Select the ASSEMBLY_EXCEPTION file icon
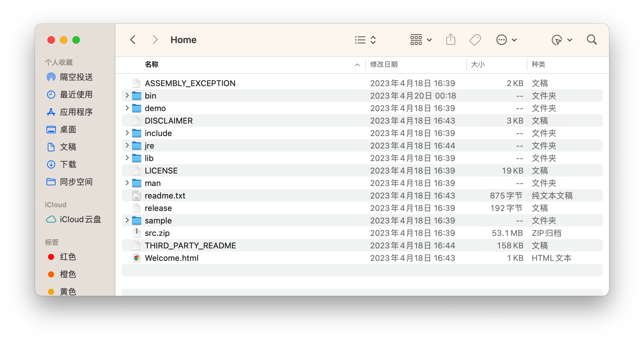 [x=137, y=83]
